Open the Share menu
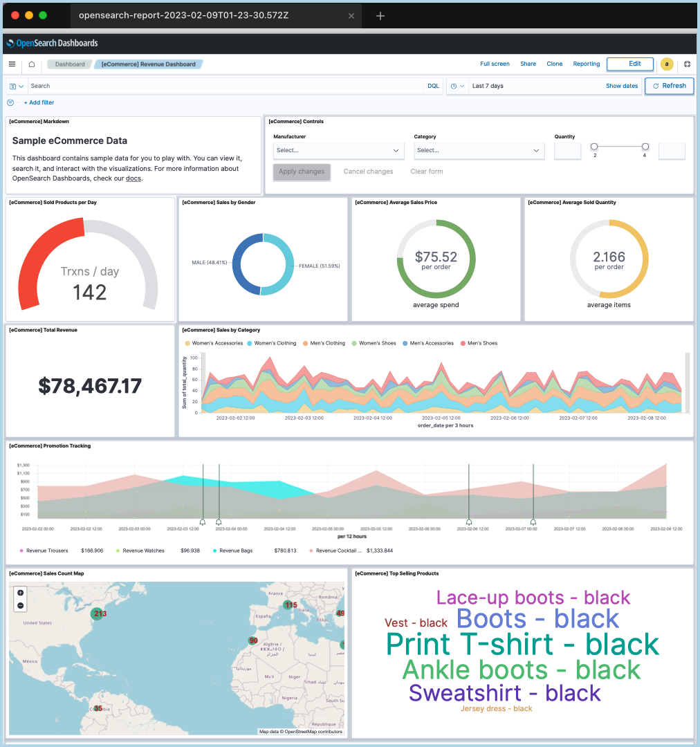The height and width of the screenshot is (747, 700). tap(528, 64)
